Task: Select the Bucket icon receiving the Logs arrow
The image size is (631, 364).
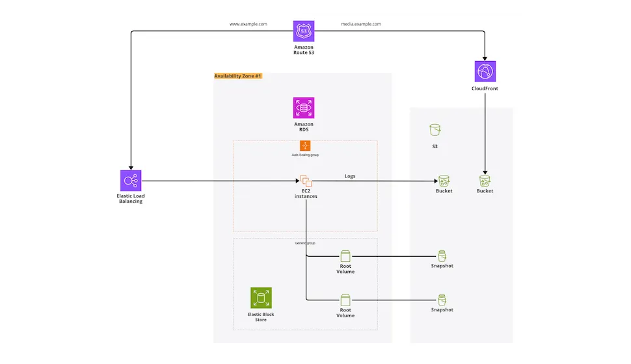Action: coord(444,181)
